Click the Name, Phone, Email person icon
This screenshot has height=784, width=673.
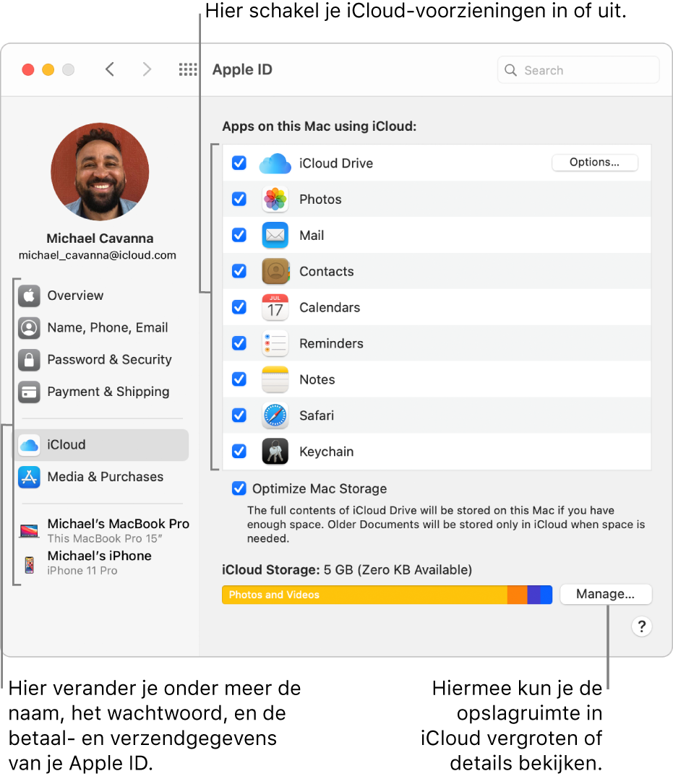pyautogui.click(x=29, y=327)
